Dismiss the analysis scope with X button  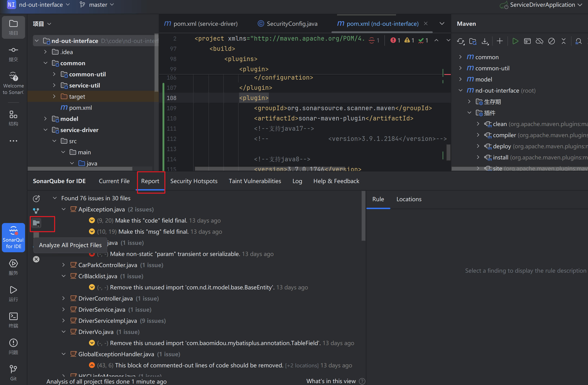click(x=36, y=259)
